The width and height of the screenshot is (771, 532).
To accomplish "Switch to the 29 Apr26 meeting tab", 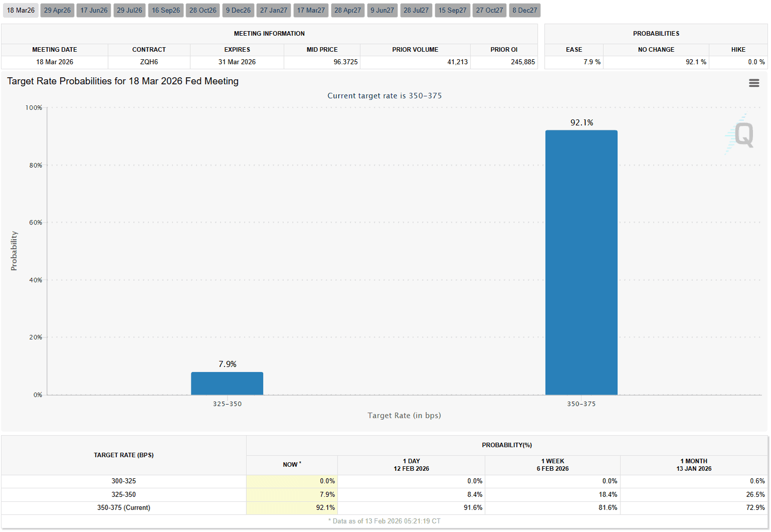I will click(x=57, y=11).
